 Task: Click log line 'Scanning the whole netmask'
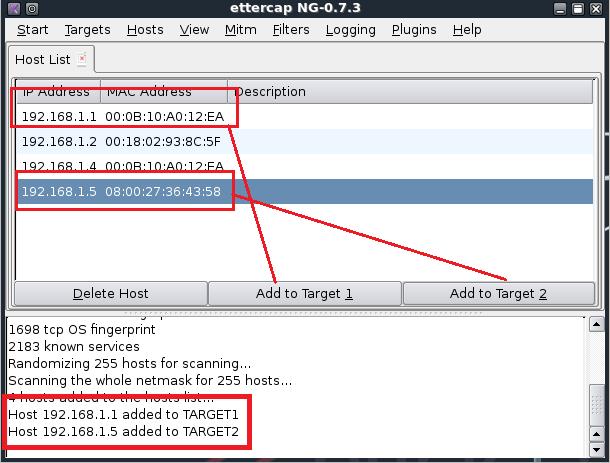tap(150, 380)
